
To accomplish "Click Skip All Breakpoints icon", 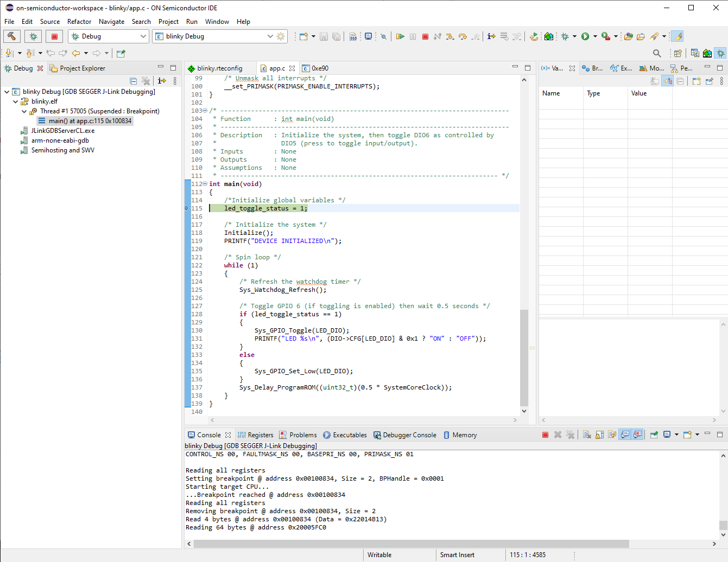I will click(383, 36).
